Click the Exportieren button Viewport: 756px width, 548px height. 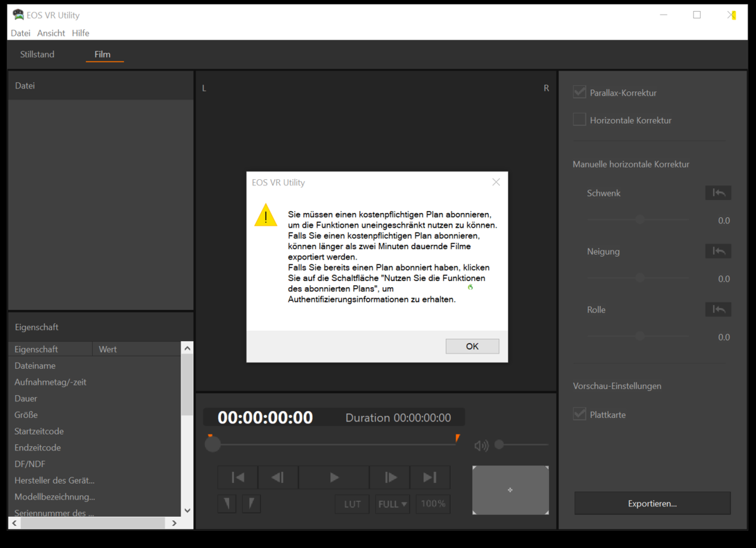pos(652,504)
